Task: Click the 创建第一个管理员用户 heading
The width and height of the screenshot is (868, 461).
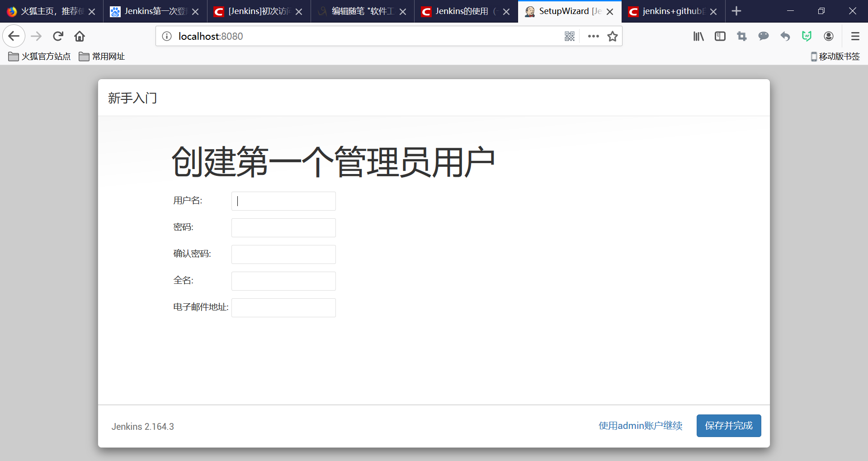Action: 333,162
